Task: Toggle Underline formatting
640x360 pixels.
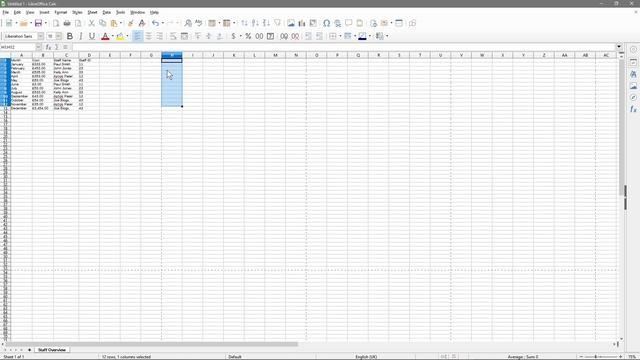Action: click(x=92, y=36)
